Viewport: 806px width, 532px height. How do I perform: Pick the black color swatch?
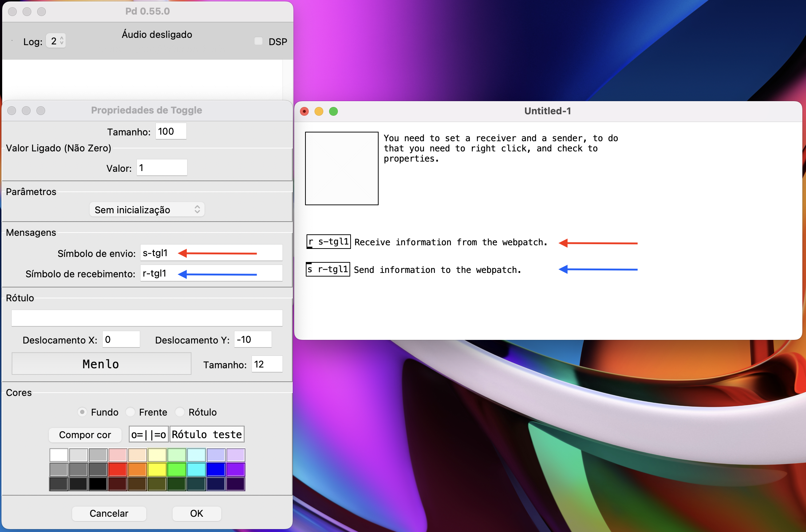[x=98, y=484]
